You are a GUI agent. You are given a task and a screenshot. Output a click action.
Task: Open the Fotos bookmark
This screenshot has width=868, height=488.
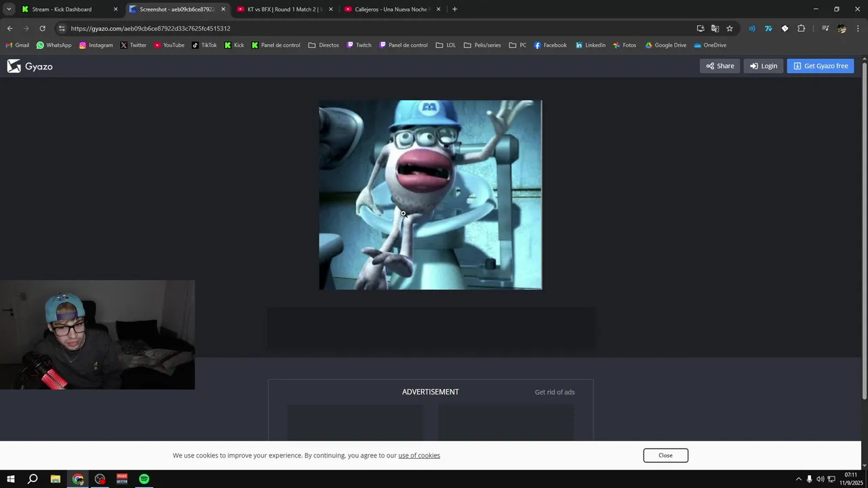624,45
